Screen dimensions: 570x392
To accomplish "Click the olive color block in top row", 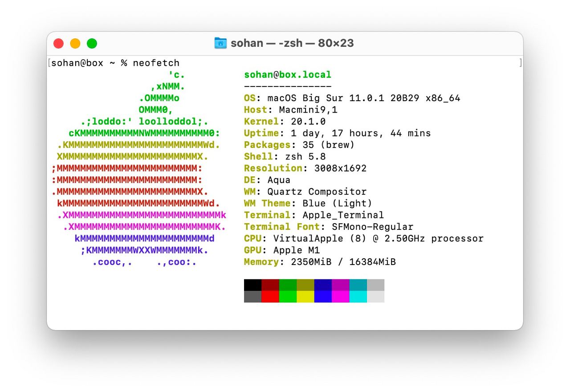I will click(305, 285).
